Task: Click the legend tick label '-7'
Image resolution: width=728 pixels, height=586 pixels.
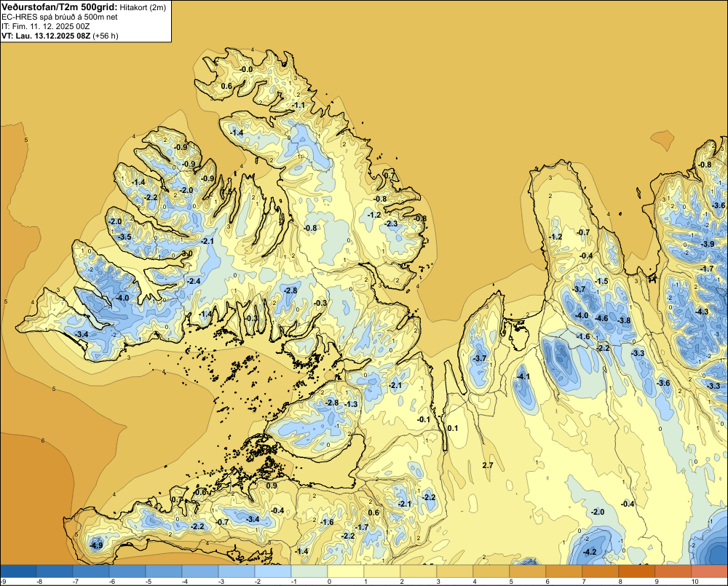Action: (x=75, y=582)
